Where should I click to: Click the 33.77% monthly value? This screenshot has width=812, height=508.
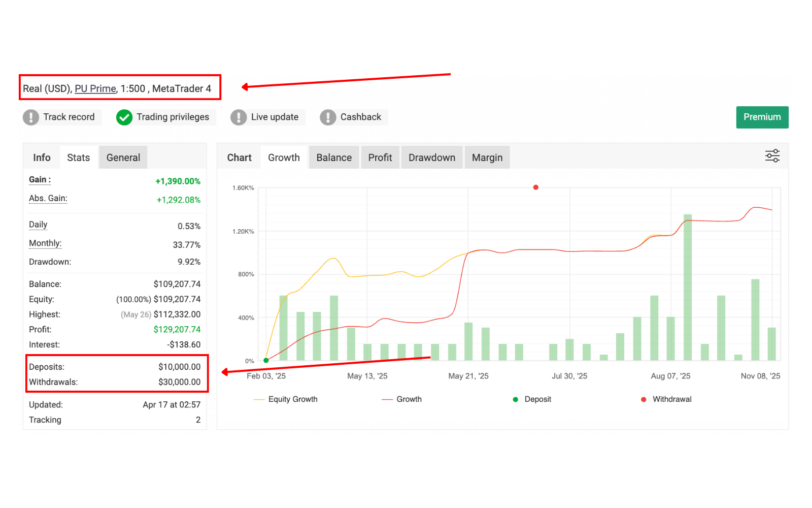pos(187,245)
